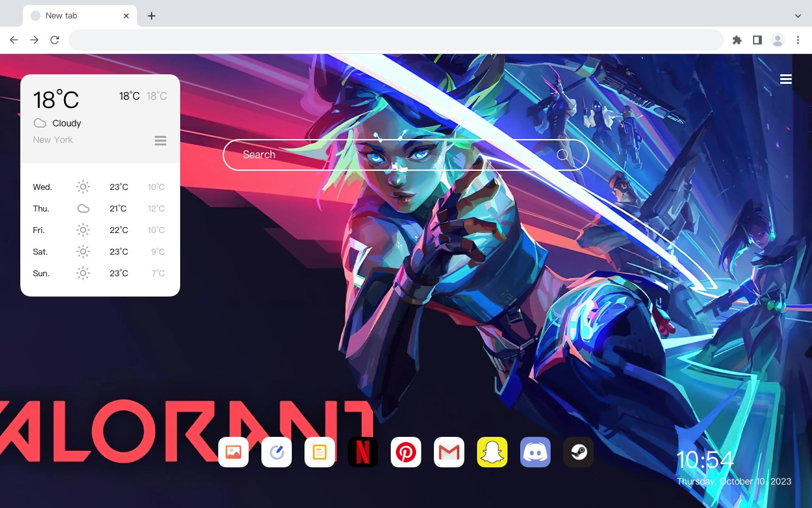Viewport: 812px width, 508px height.
Task: Expand the tab search chevron
Action: point(798,16)
